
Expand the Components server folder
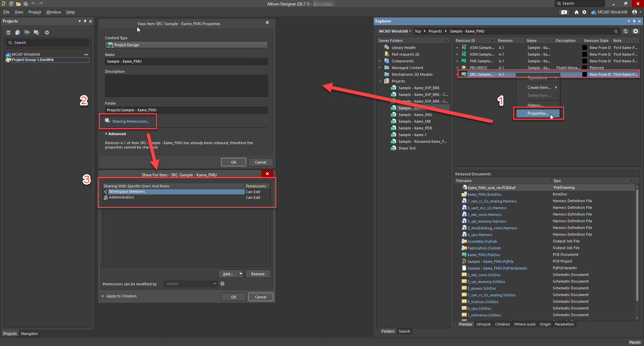[380, 61]
